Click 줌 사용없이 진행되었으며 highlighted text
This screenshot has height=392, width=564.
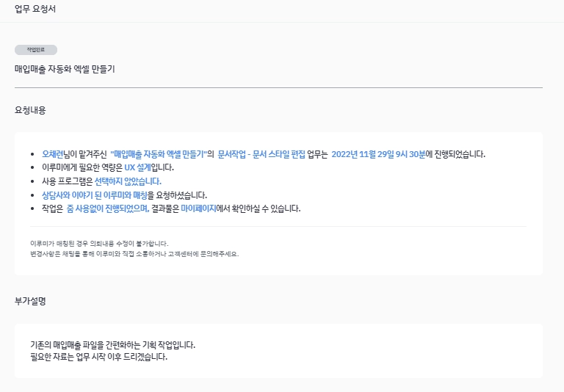[x=107, y=208]
